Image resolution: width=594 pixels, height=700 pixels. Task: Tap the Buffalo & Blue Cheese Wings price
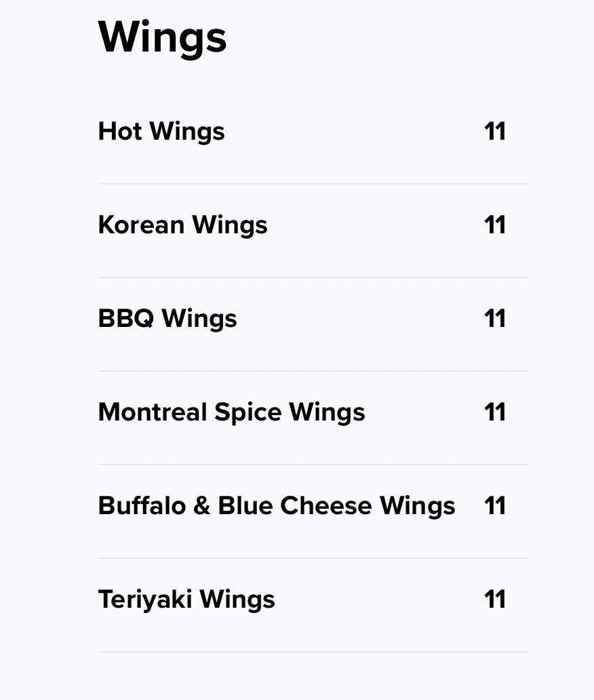tap(495, 505)
